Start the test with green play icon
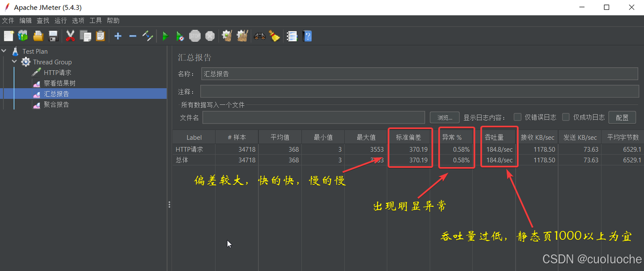Viewport: 644px width, 271px height. (165, 36)
